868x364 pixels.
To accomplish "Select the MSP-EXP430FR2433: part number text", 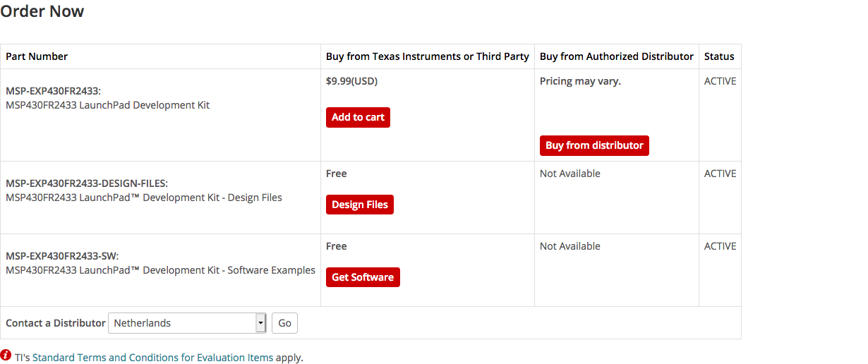I will [54, 91].
